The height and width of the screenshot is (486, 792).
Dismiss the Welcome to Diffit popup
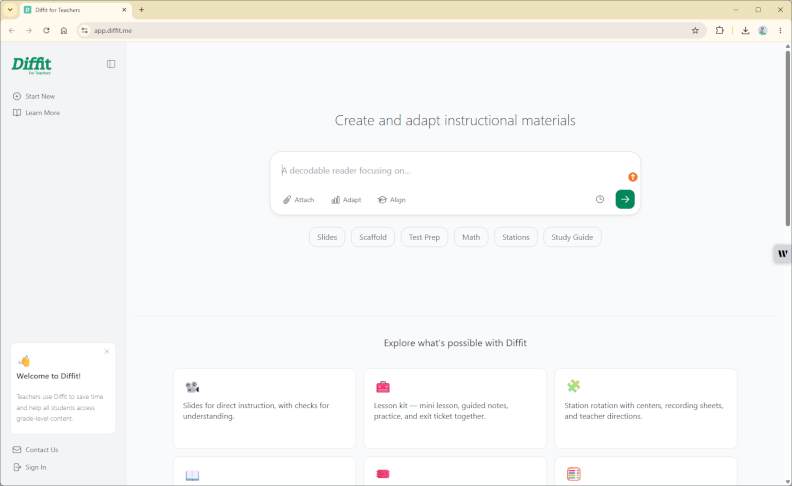(107, 352)
